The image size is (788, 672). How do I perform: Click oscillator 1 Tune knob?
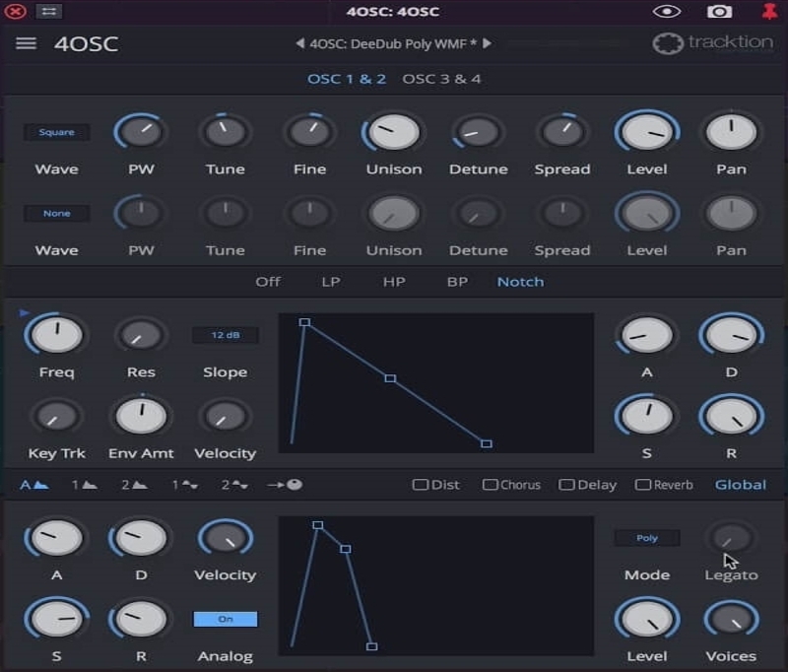click(226, 132)
